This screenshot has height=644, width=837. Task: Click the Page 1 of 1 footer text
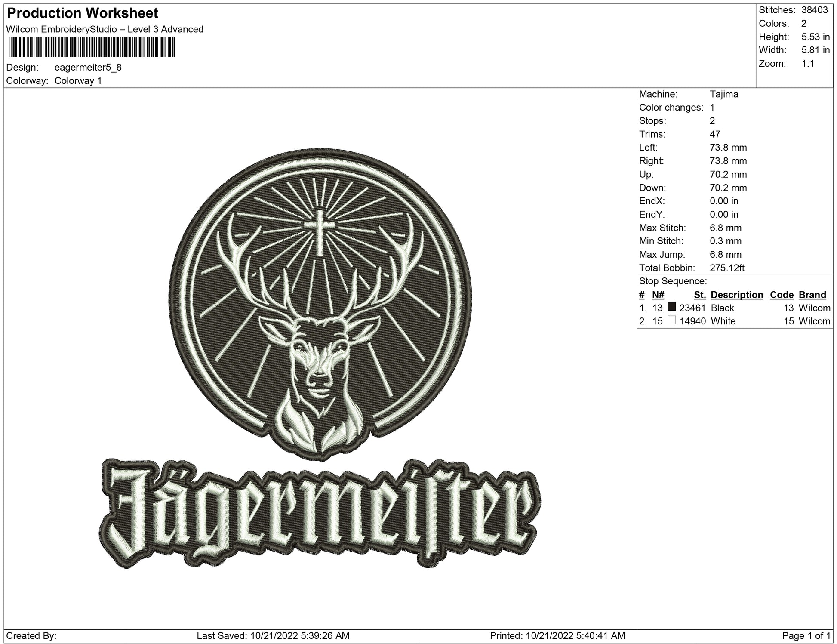coord(806,635)
